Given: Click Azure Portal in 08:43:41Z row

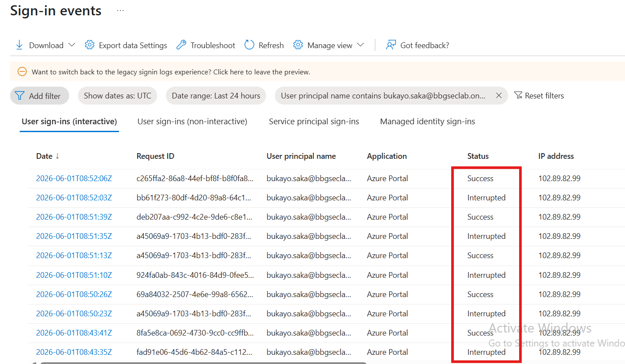Looking at the screenshot, I should 387,333.
